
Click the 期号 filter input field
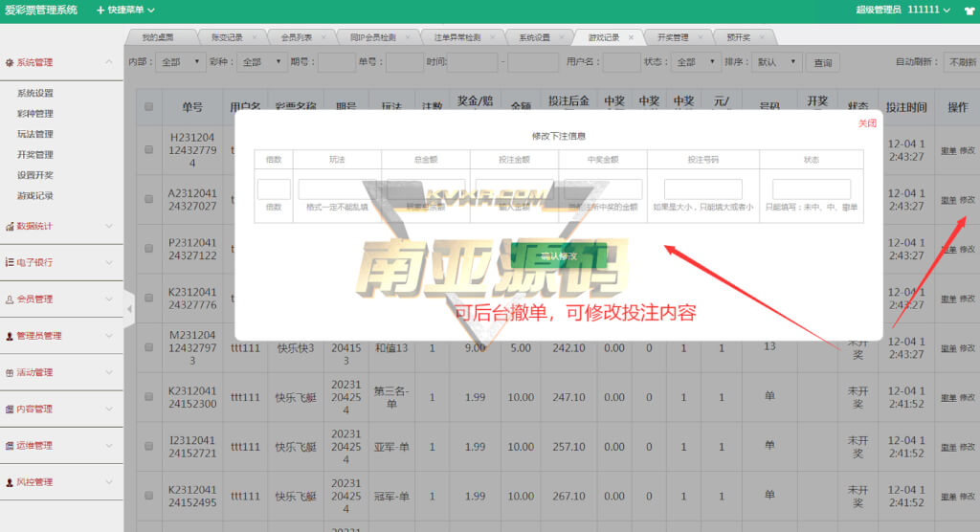[337, 62]
